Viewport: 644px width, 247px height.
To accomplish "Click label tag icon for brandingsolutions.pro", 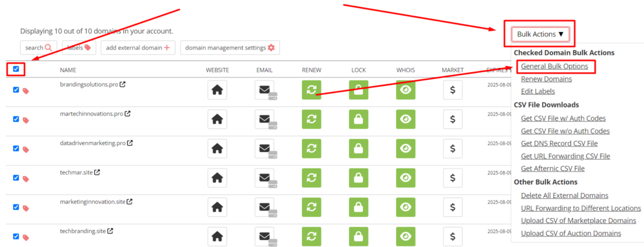I will [25, 91].
